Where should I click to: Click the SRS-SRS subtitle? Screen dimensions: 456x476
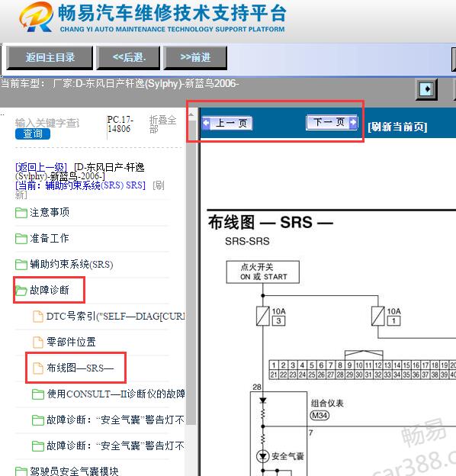247,241
